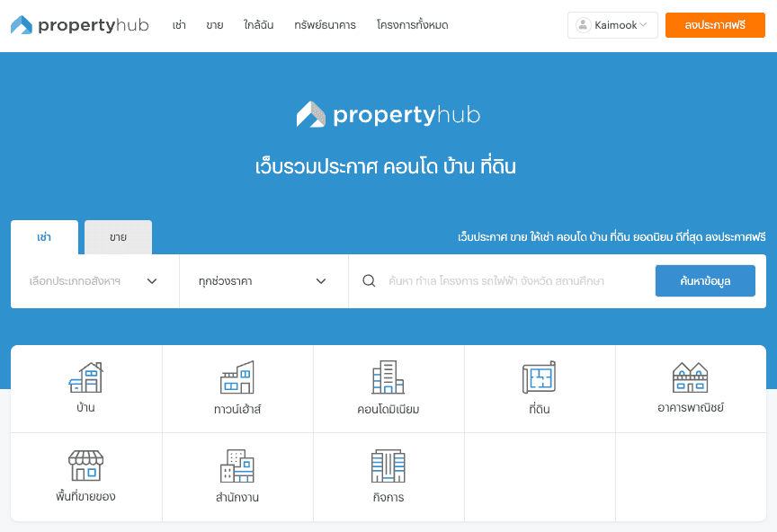Image resolution: width=777 pixels, height=532 pixels.
Task: Click the สำนักงาน category label
Action: (237, 497)
